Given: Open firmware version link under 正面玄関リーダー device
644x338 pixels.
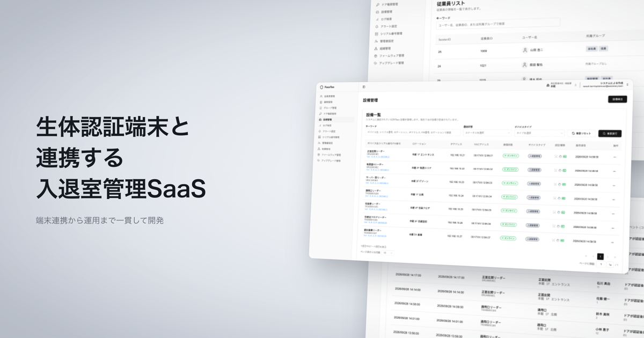Looking at the screenshot, I should click(x=378, y=157).
